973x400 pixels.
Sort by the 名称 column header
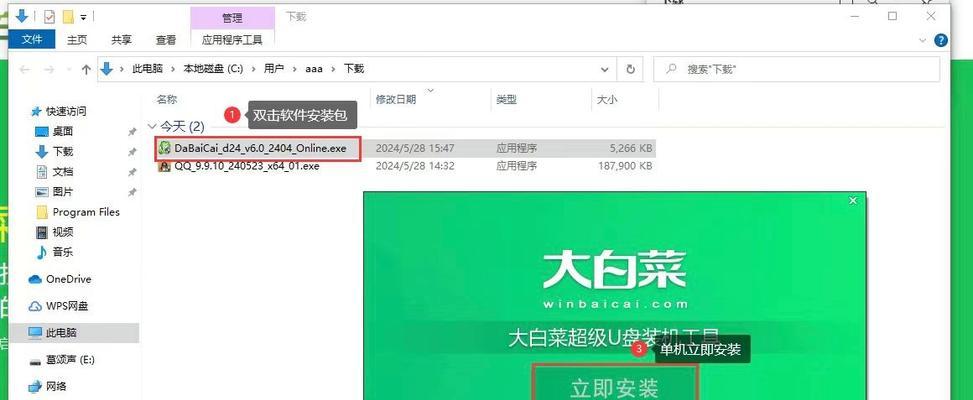pyautogui.click(x=167, y=99)
